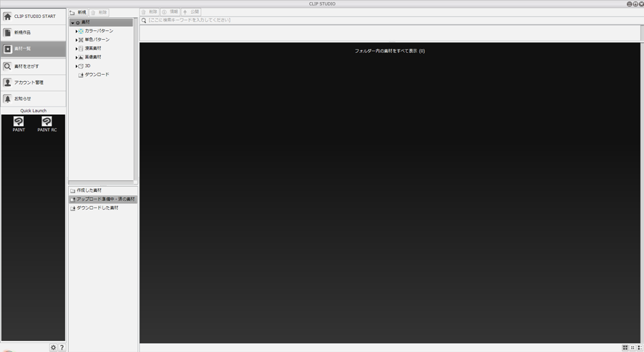
Task: Open the ダウンロードした素材 folder
Action: 103,208
